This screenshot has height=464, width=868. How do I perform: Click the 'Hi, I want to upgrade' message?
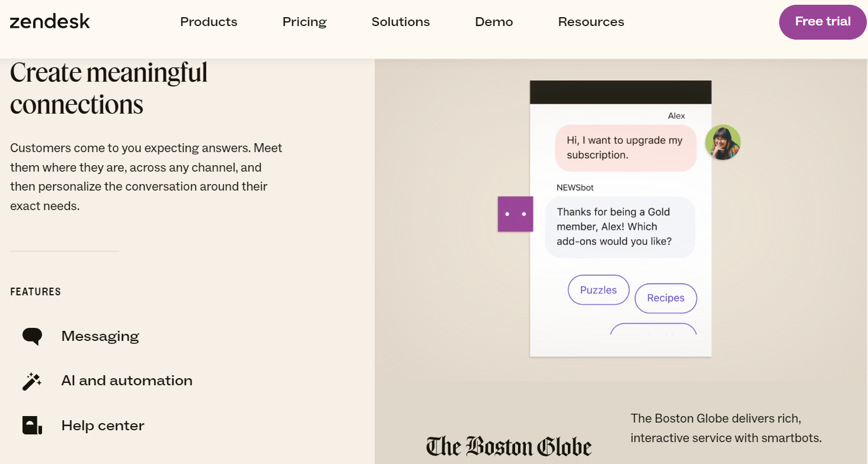pos(625,148)
